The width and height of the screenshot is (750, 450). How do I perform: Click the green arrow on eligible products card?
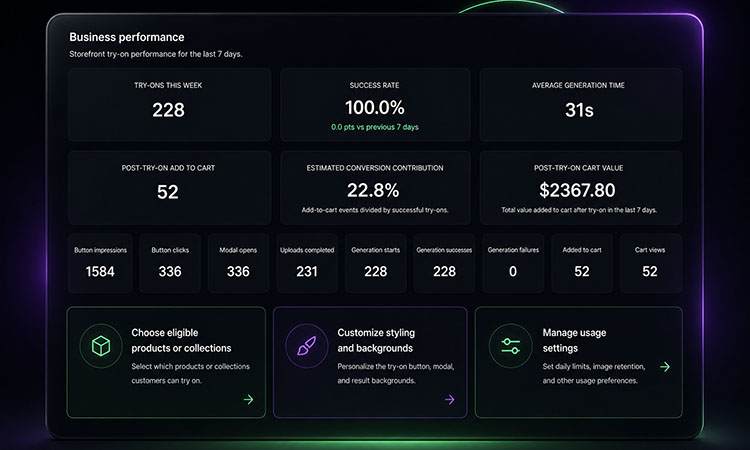click(248, 399)
